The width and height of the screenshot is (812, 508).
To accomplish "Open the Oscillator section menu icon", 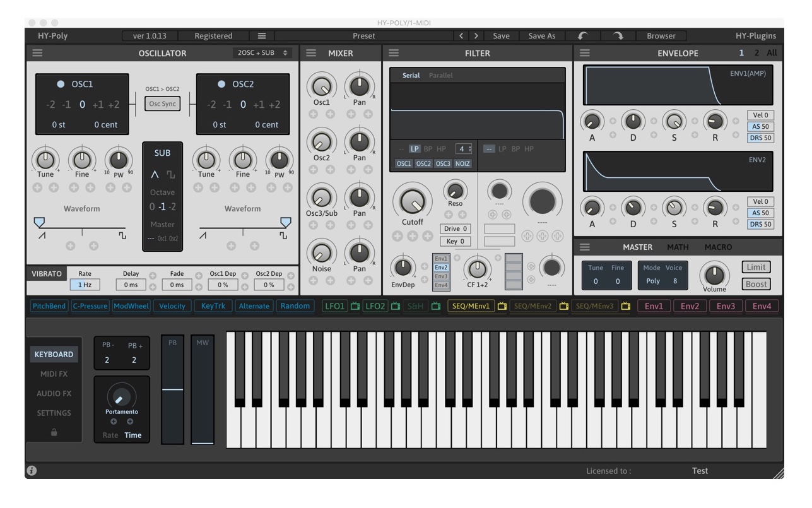I will point(38,53).
